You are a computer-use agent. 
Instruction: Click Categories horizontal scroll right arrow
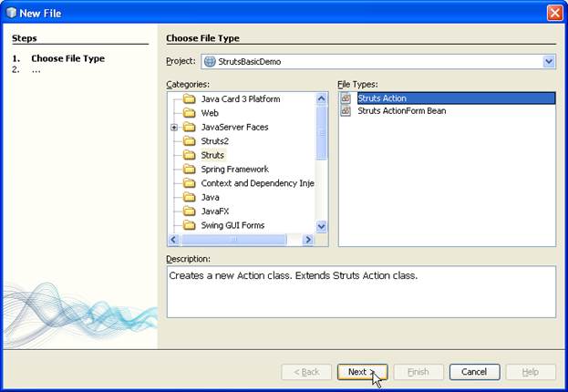click(x=308, y=240)
